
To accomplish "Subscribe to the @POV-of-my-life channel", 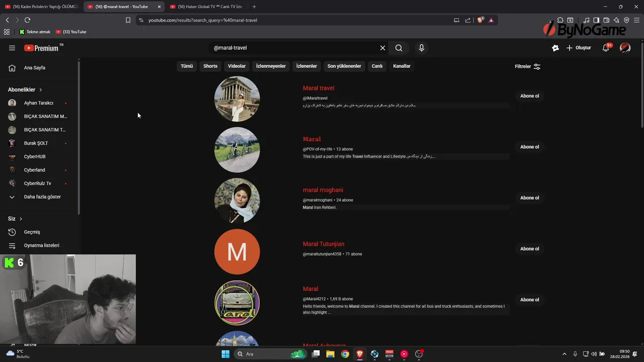I will (529, 147).
